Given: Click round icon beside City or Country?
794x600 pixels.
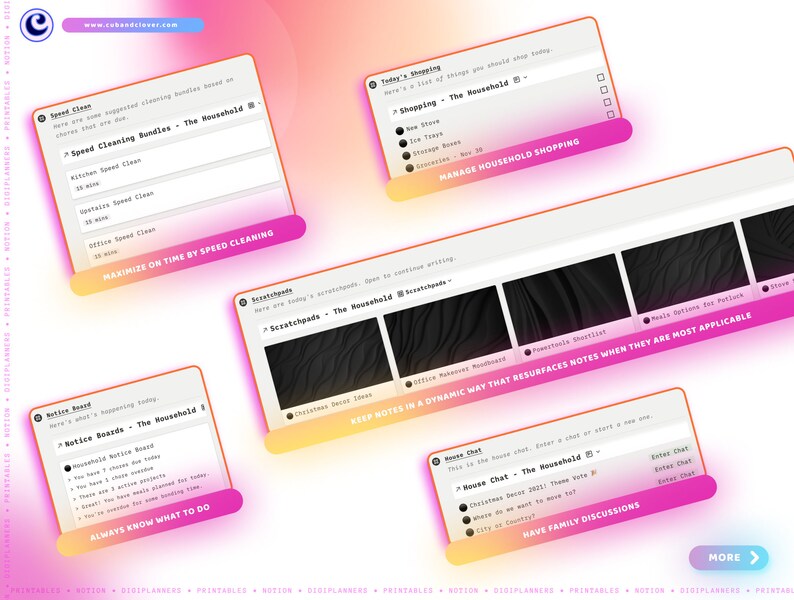Looking at the screenshot, I should (469, 532).
